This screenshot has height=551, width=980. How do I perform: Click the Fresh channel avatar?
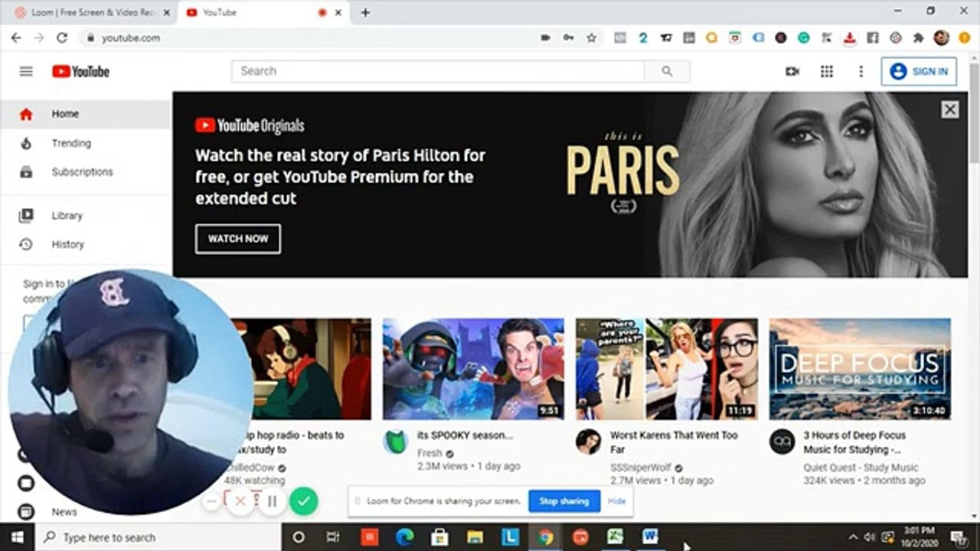(396, 442)
